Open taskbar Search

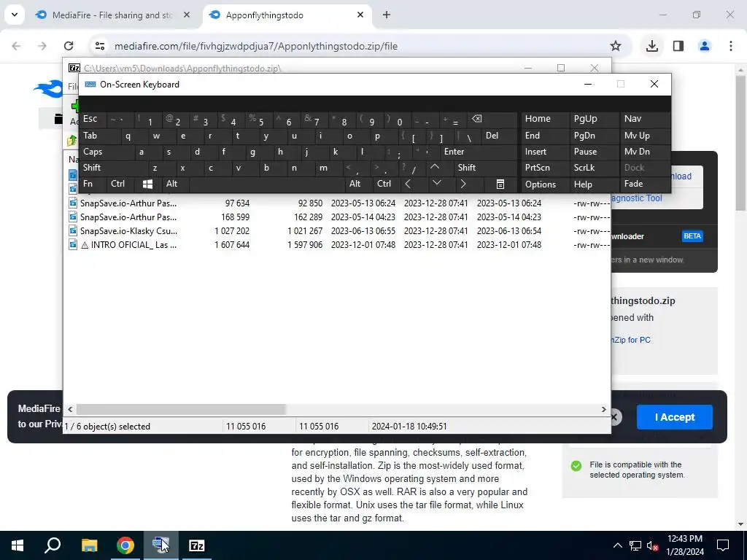pos(53,545)
